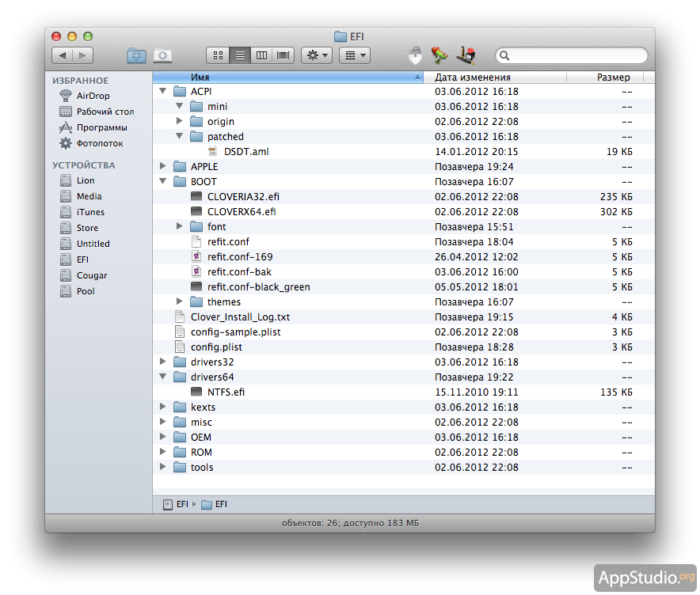Screen dimensions: 700x595
Task: Expand the font folder
Action: tap(180, 226)
